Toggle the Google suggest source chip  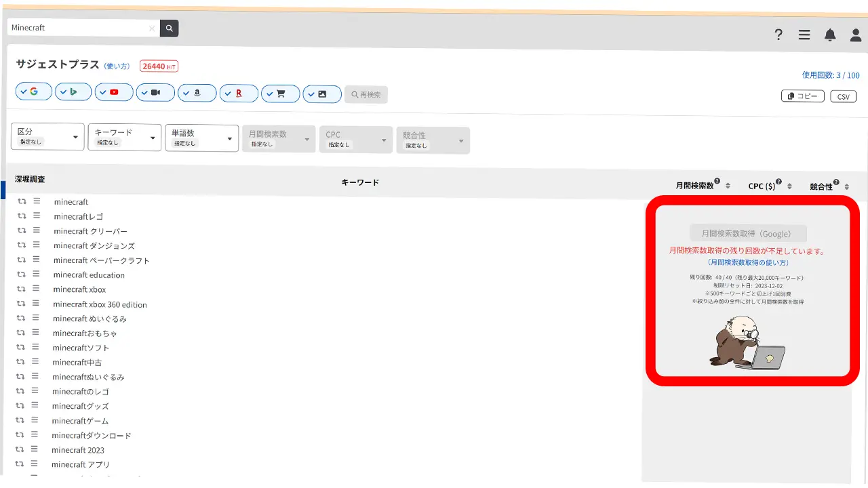point(34,91)
